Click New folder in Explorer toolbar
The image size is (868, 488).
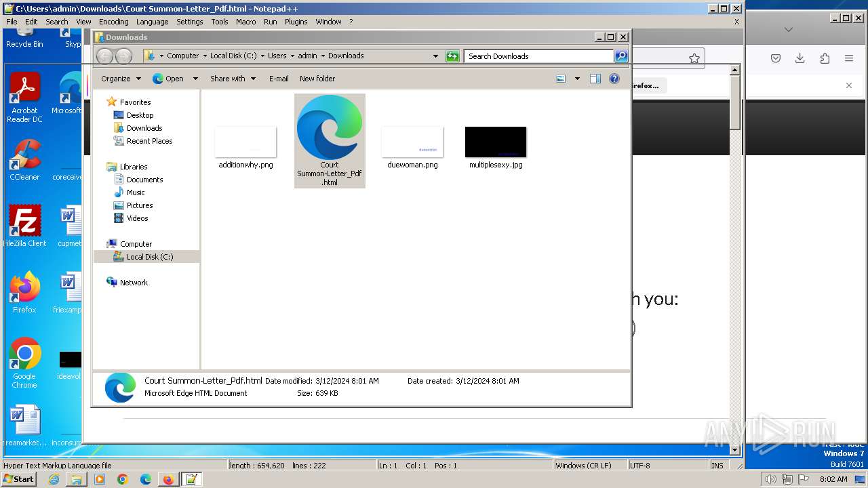(x=317, y=79)
